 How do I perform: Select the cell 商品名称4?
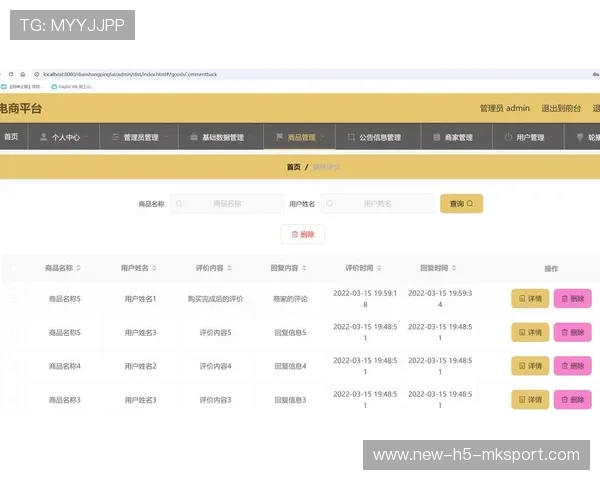[65, 366]
